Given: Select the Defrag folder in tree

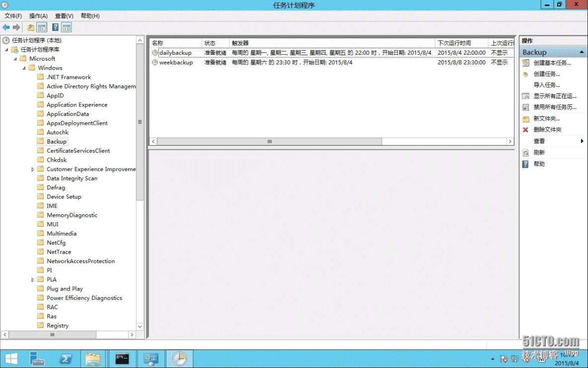Looking at the screenshot, I should click(56, 187).
